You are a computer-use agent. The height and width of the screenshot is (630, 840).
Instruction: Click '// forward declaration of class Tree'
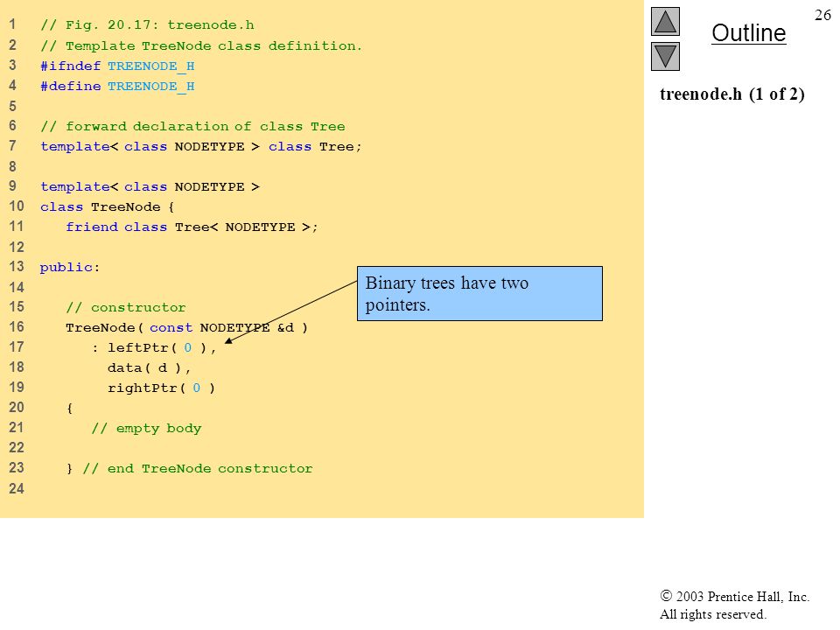[x=192, y=126]
